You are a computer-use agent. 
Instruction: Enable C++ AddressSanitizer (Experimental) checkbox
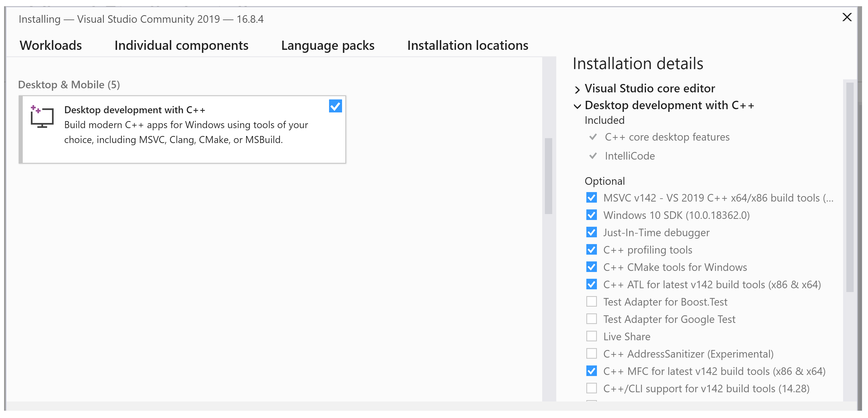(591, 354)
